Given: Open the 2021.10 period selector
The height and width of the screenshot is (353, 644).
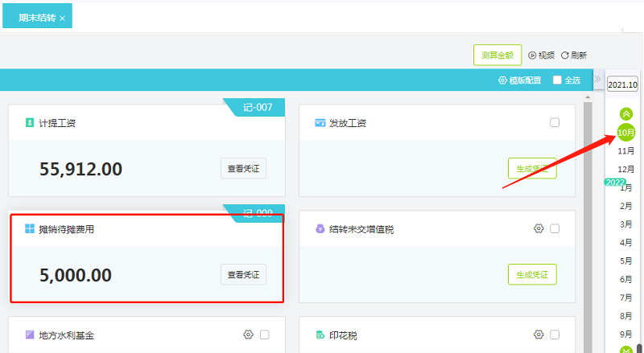Looking at the screenshot, I should pyautogui.click(x=622, y=84).
